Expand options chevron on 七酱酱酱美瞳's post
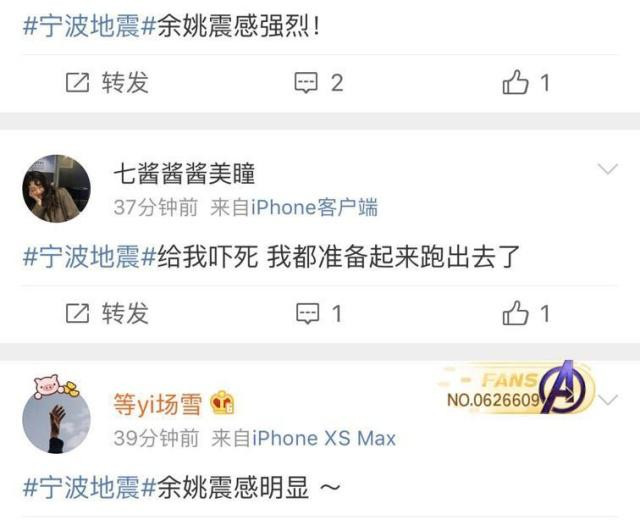The height and width of the screenshot is (520, 640). pyautogui.click(x=608, y=169)
